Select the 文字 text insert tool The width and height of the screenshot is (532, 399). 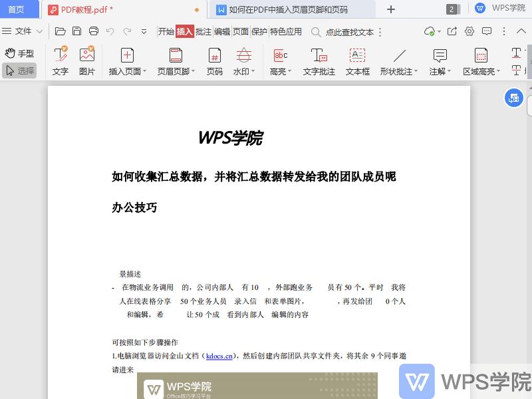click(60, 61)
